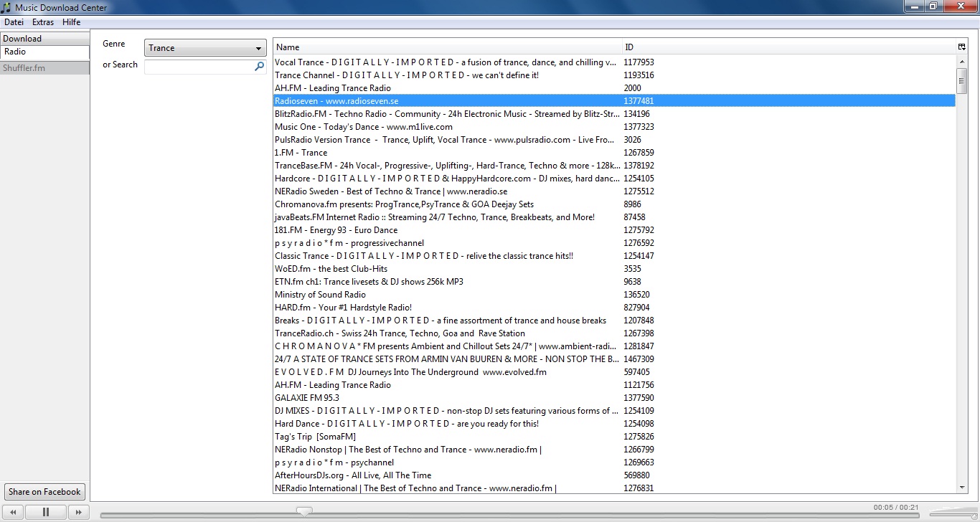Click the ID value 87458

point(634,217)
